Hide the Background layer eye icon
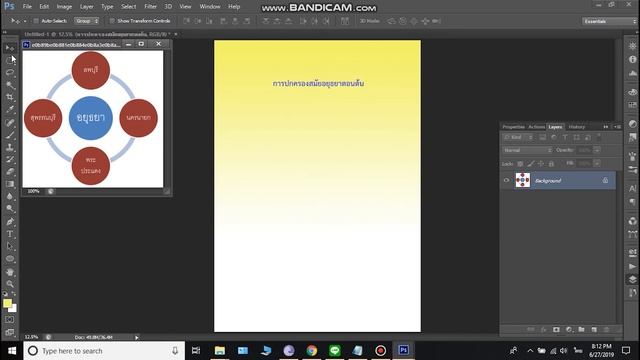 507,180
